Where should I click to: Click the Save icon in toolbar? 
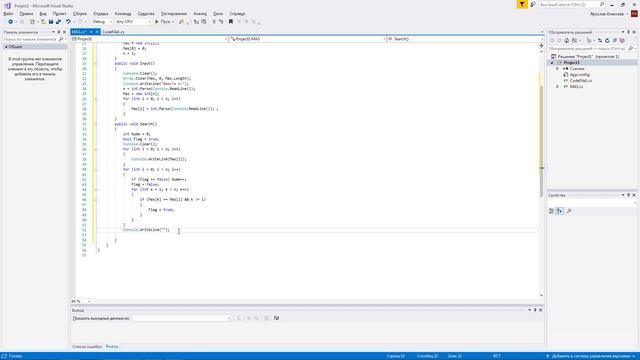coord(51,22)
